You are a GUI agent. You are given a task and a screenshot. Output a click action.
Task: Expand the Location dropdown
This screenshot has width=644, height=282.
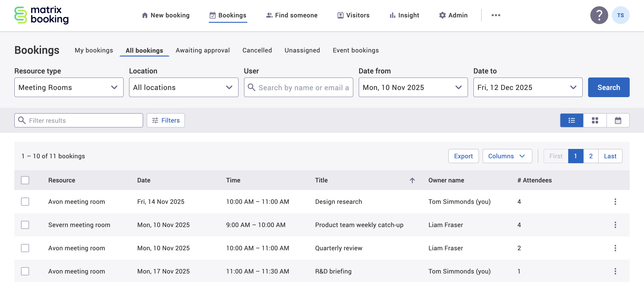pyautogui.click(x=184, y=87)
